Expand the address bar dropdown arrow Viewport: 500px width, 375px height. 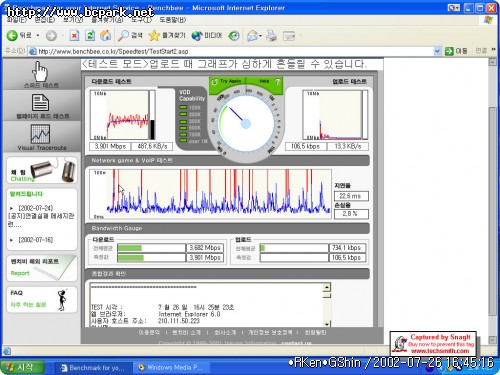pos(437,51)
